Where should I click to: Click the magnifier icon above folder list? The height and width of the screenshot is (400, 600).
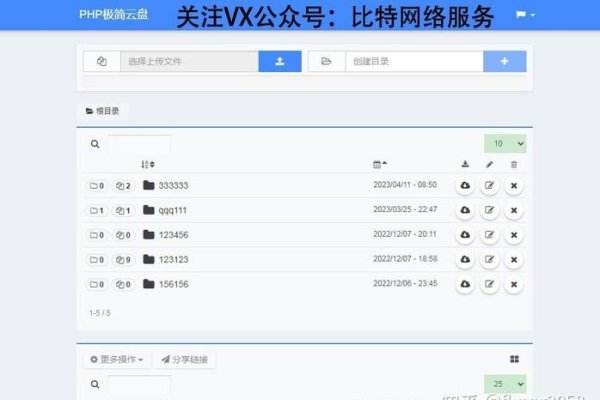click(95, 144)
